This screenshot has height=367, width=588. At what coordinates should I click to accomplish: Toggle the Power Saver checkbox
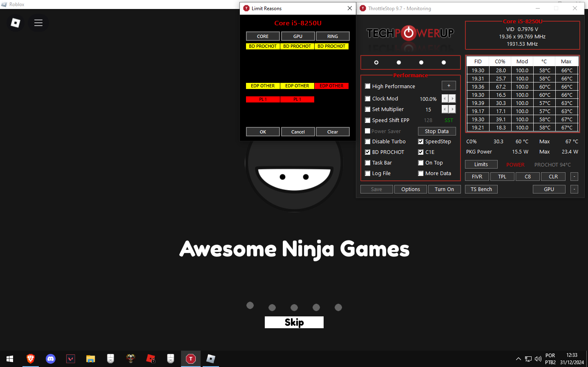click(x=368, y=131)
